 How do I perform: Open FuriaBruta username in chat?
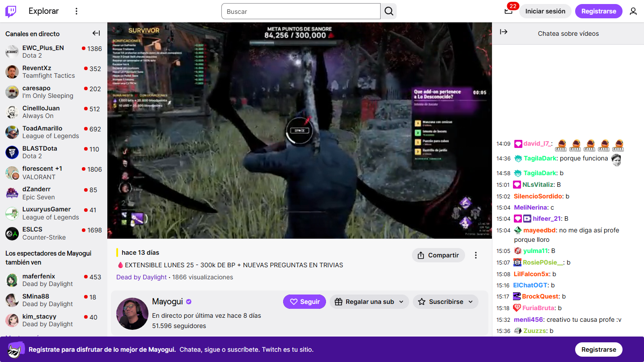pyautogui.click(x=538, y=308)
